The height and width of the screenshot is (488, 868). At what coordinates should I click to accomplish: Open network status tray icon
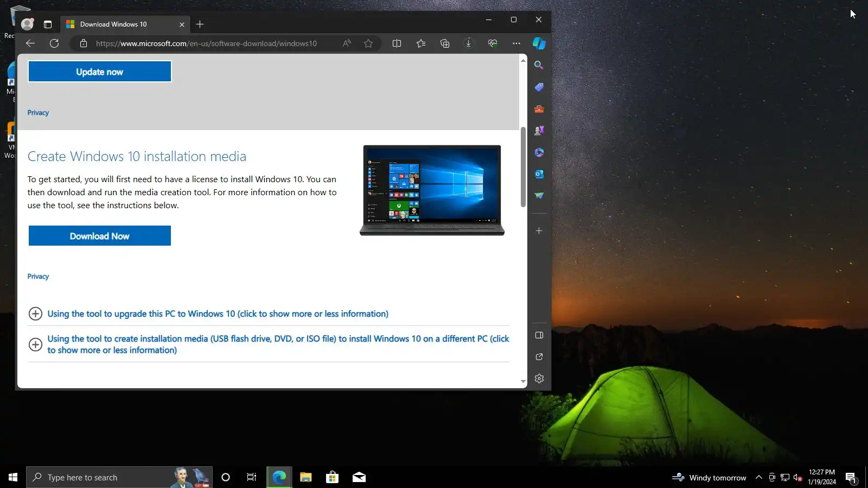(x=785, y=477)
